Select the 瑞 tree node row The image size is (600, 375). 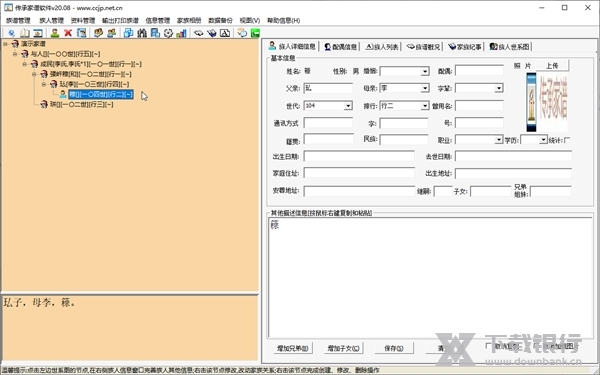click(x=82, y=104)
